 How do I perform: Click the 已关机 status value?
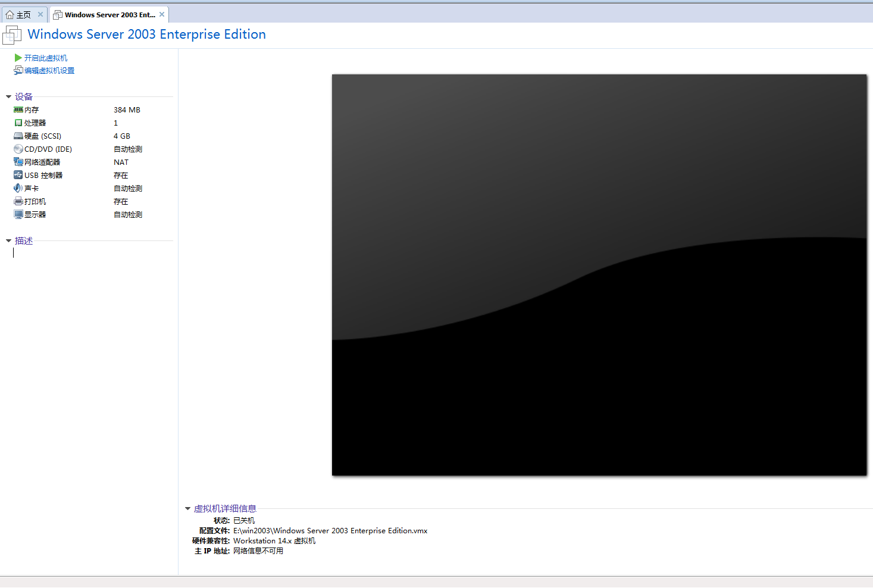click(244, 520)
